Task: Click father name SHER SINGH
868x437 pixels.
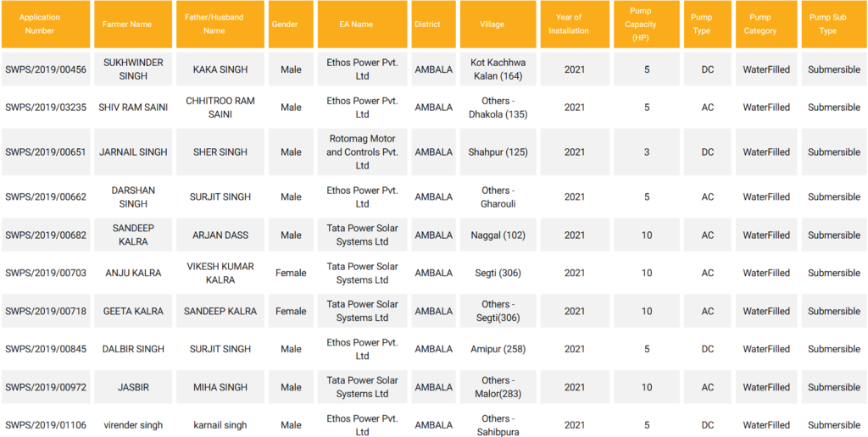Action: [x=220, y=152]
